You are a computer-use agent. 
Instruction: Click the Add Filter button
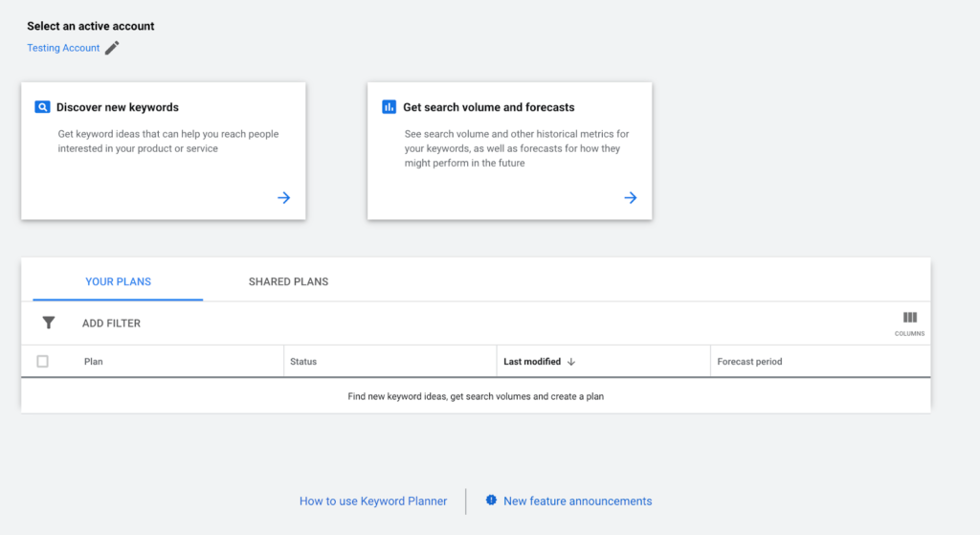(111, 323)
